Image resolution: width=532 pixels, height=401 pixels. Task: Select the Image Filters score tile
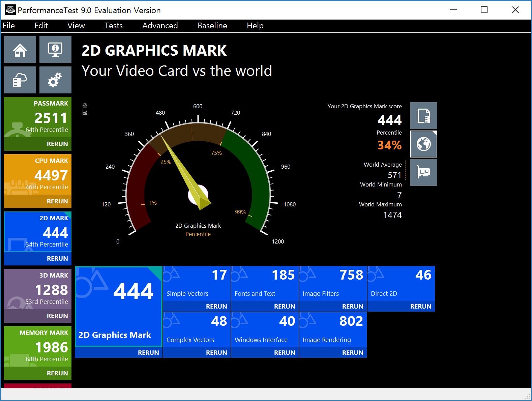(333, 283)
